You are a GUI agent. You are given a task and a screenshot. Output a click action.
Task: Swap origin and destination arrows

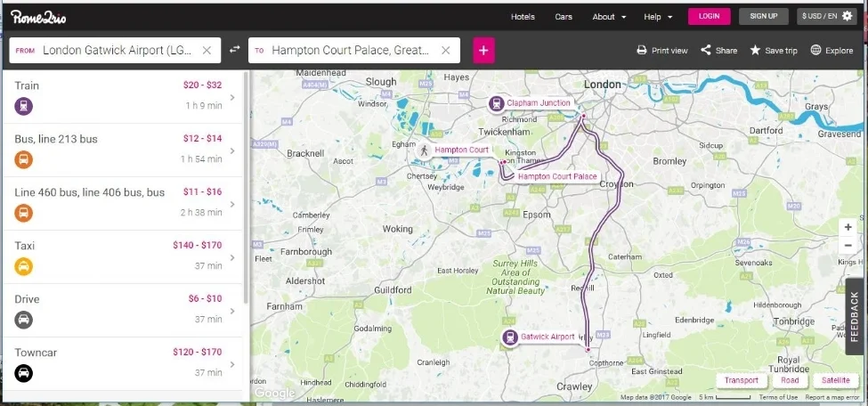235,50
